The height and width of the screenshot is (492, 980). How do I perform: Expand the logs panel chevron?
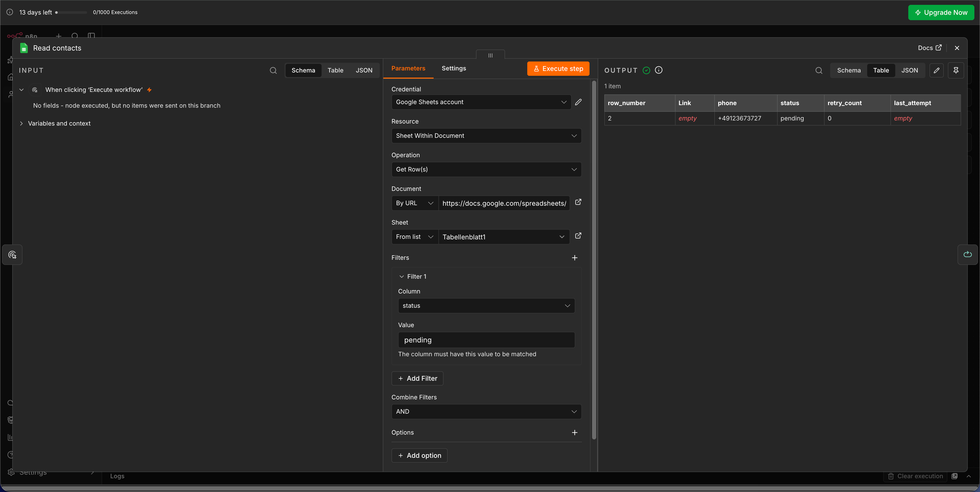(969, 476)
